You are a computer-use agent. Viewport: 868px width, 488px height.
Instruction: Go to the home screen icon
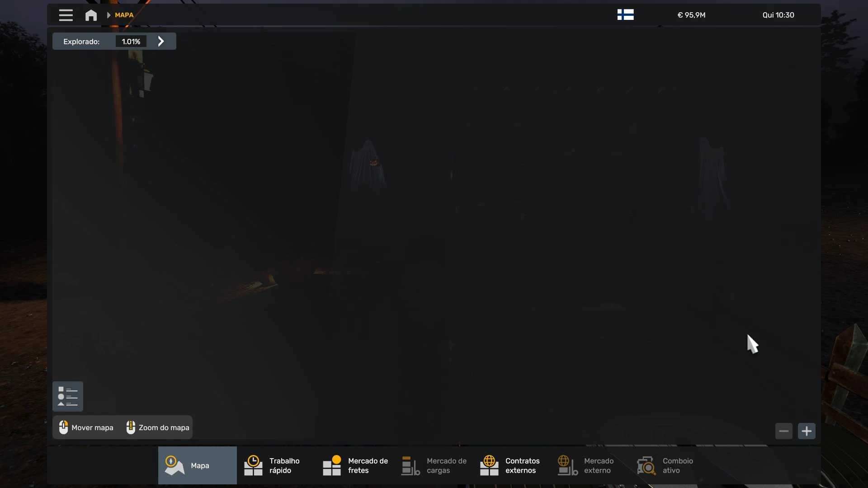(x=91, y=15)
